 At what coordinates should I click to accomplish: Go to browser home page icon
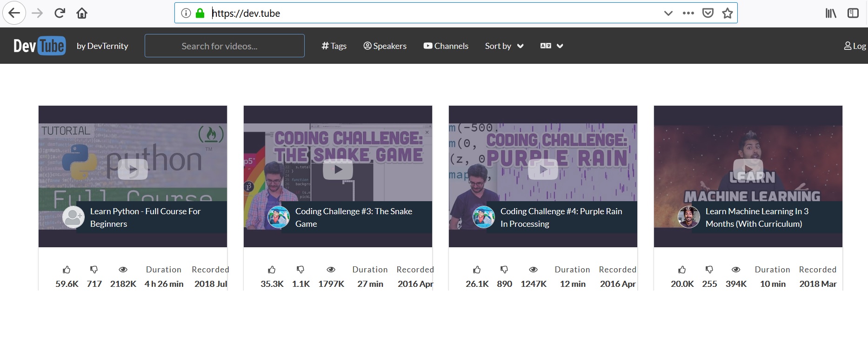[x=82, y=13]
